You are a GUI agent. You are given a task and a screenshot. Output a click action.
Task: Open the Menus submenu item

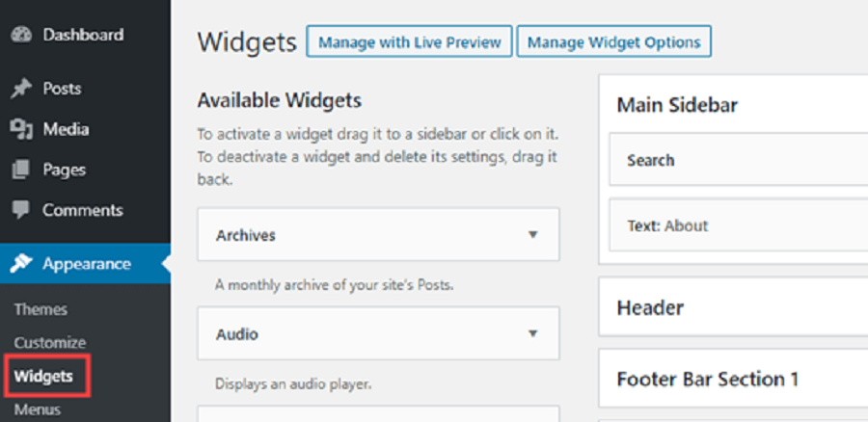[x=37, y=409]
